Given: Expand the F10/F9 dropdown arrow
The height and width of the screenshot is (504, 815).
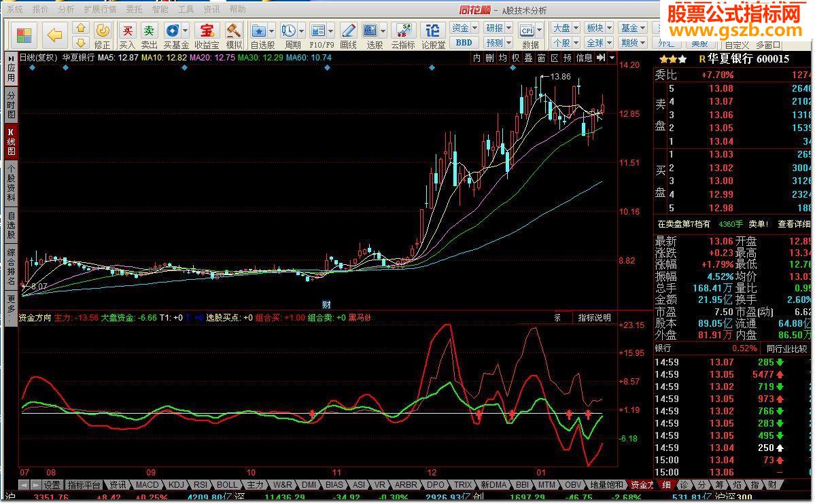Looking at the screenshot, I should (330, 31).
